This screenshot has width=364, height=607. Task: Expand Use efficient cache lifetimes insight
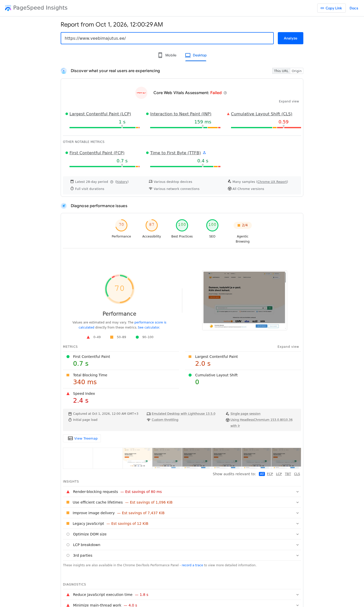coord(182,502)
